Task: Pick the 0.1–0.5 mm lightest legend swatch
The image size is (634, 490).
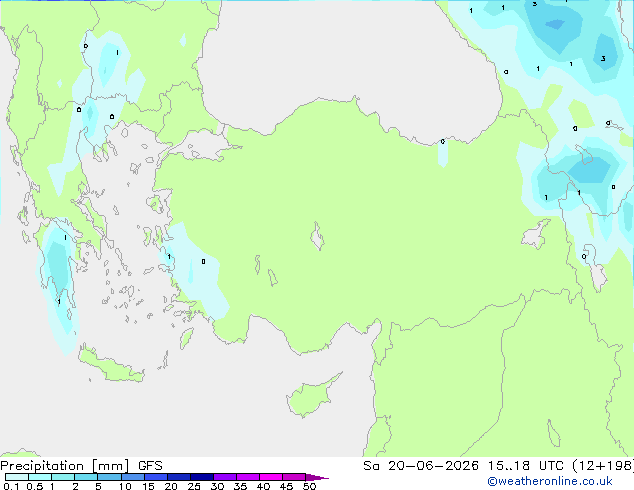Action: 17,477
